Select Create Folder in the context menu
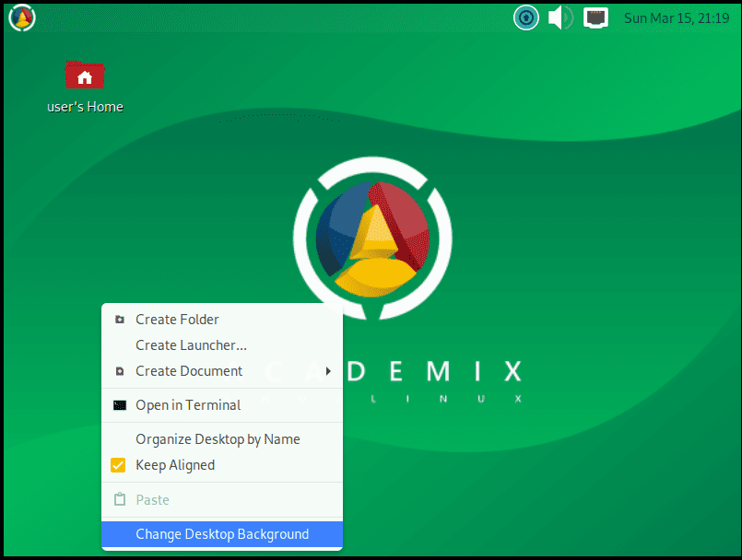Image resolution: width=742 pixels, height=560 pixels. pyautogui.click(x=222, y=320)
